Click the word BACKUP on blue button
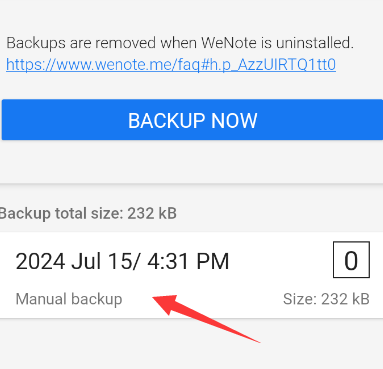Viewport: 383px width, 369px height. (x=166, y=120)
